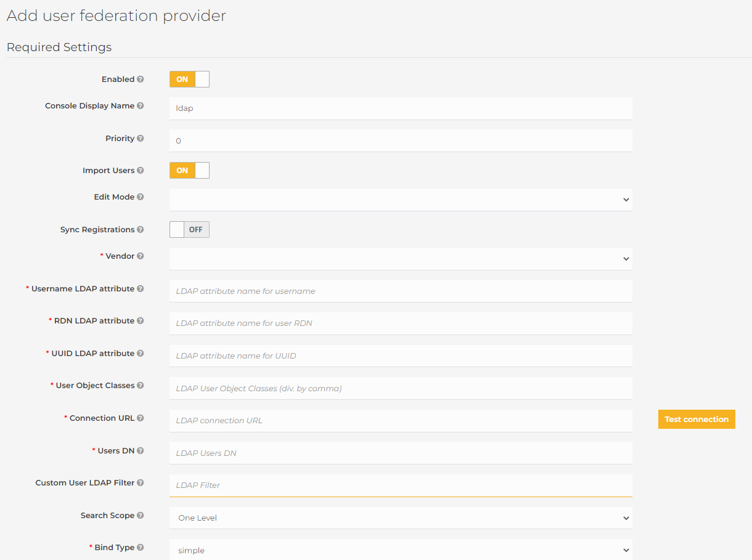Enable Sync Registrations
The height and width of the screenshot is (560, 752).
click(189, 229)
